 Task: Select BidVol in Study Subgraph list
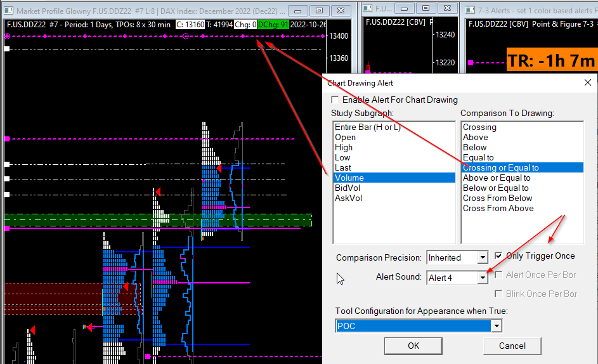394,188
